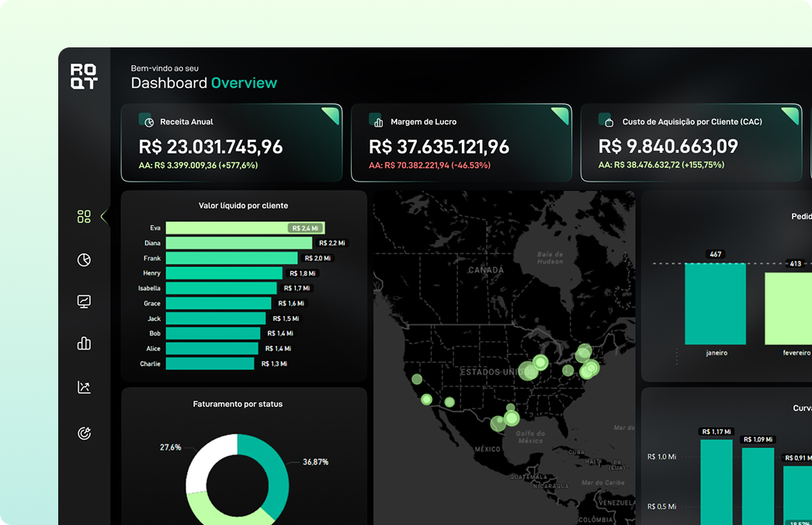Click the 'Dashboard Overview' heading
The image size is (812, 525).
pos(204,83)
